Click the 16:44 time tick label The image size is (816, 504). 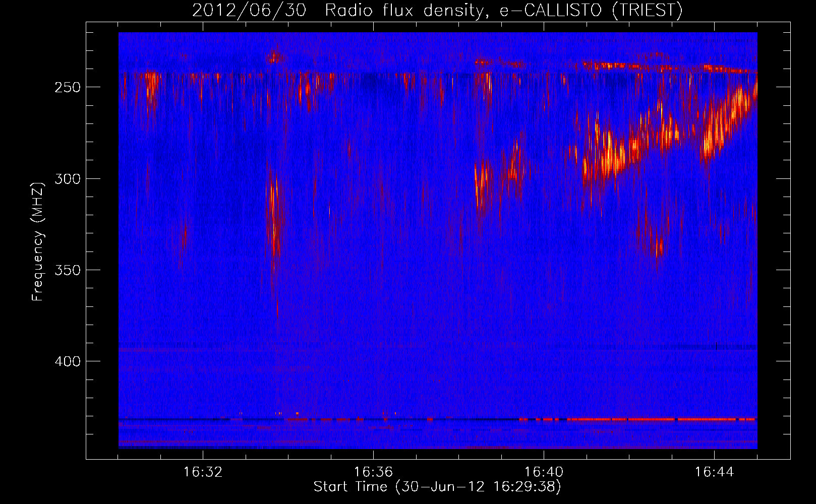[715, 472]
